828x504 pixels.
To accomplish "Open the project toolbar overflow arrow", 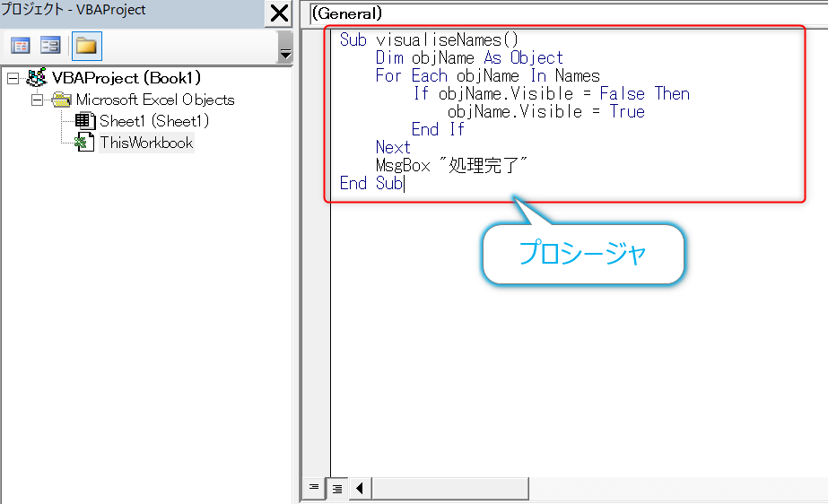I will 285,55.
